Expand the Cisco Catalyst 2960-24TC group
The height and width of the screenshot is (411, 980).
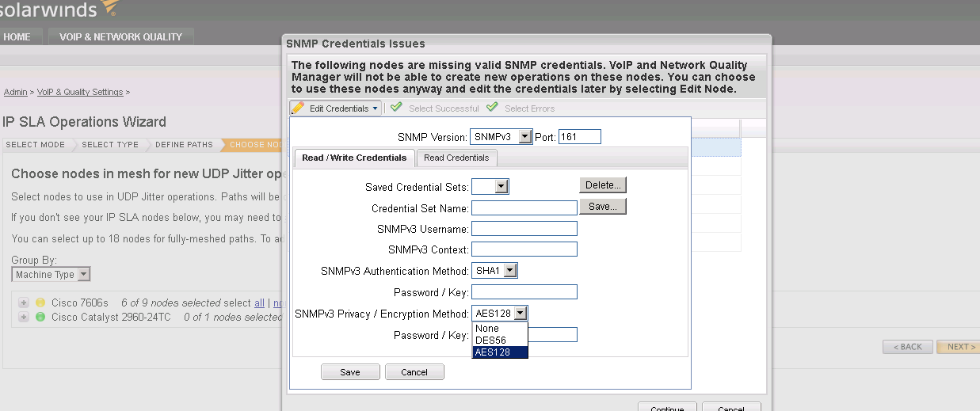coord(23,317)
